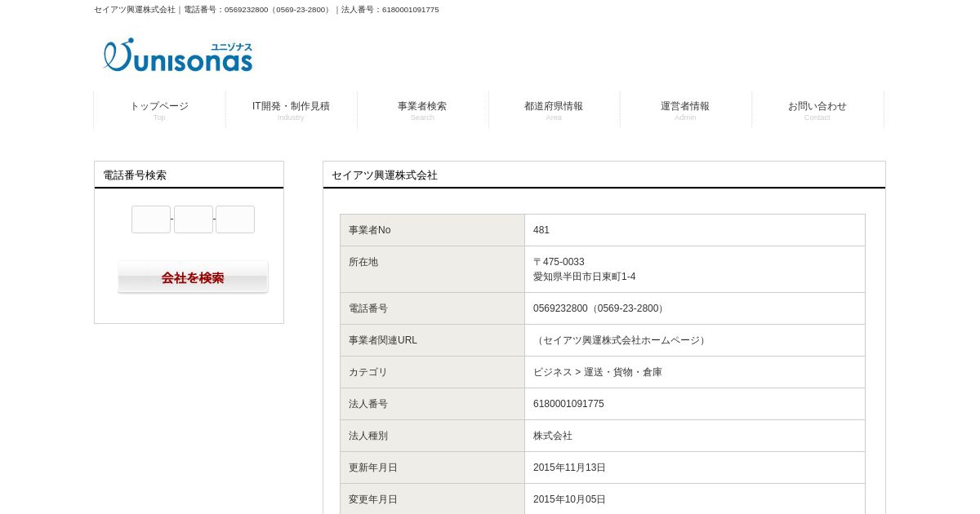Click the Unisonas logo
This screenshot has width=980, height=514.
pyautogui.click(x=178, y=55)
